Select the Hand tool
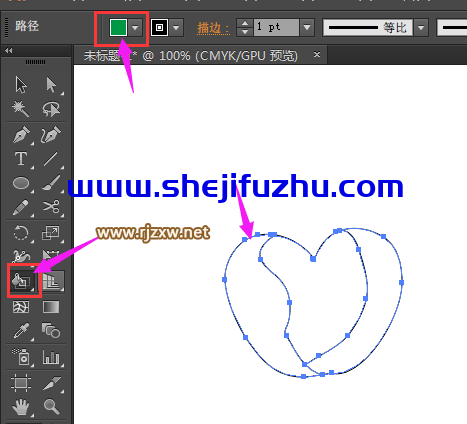 coord(21,407)
